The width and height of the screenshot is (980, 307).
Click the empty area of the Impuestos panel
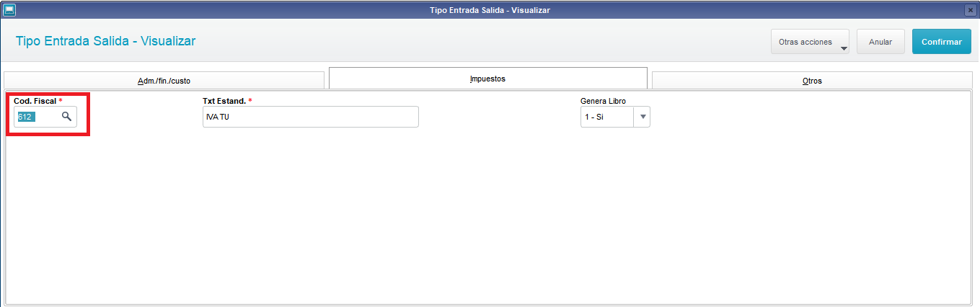487,216
